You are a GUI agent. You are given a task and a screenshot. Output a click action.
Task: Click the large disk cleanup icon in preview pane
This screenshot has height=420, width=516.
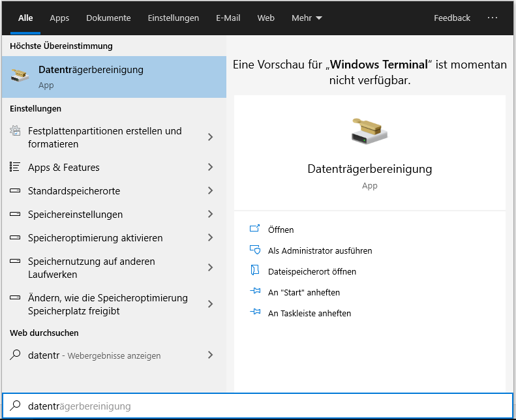[x=370, y=131]
